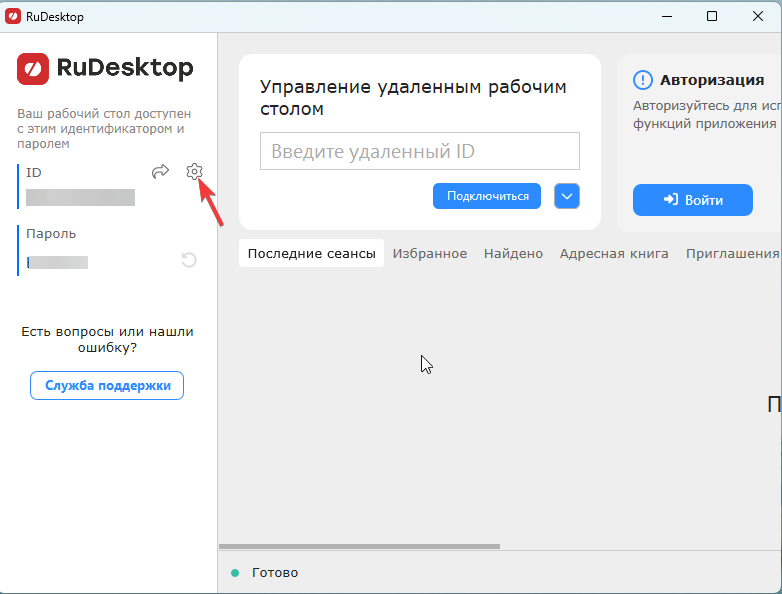Click the RuDesktop title bar app icon
Viewport: 782px width, 594px height.
click(12, 16)
